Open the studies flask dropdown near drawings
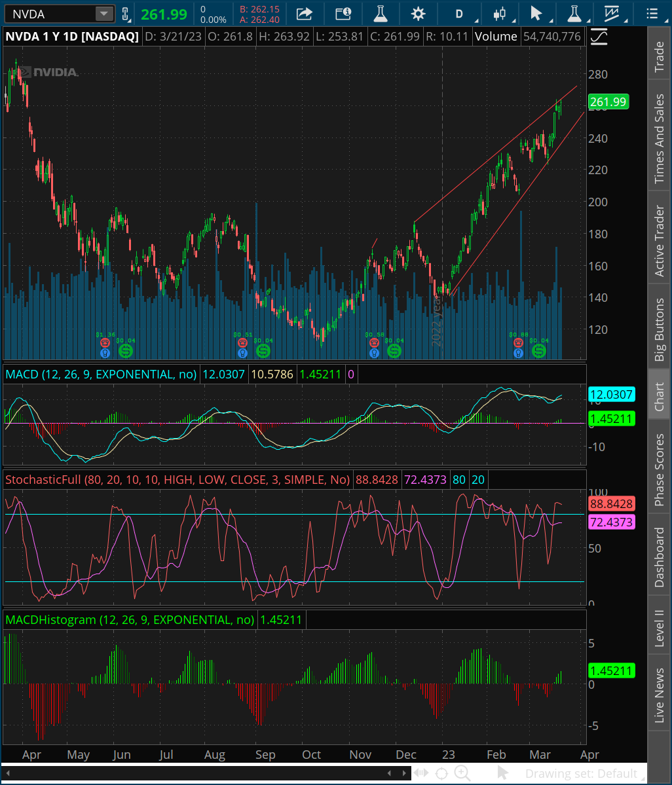This screenshot has height=785, width=672. [574, 14]
